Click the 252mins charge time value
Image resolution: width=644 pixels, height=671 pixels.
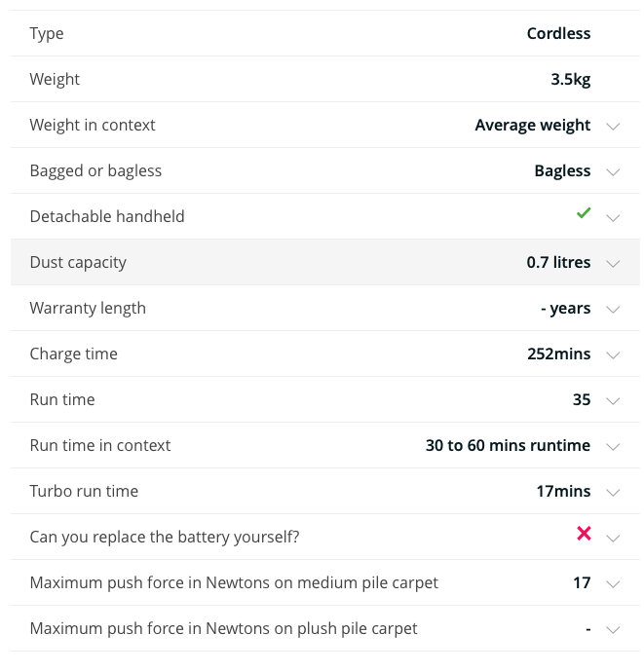point(559,354)
